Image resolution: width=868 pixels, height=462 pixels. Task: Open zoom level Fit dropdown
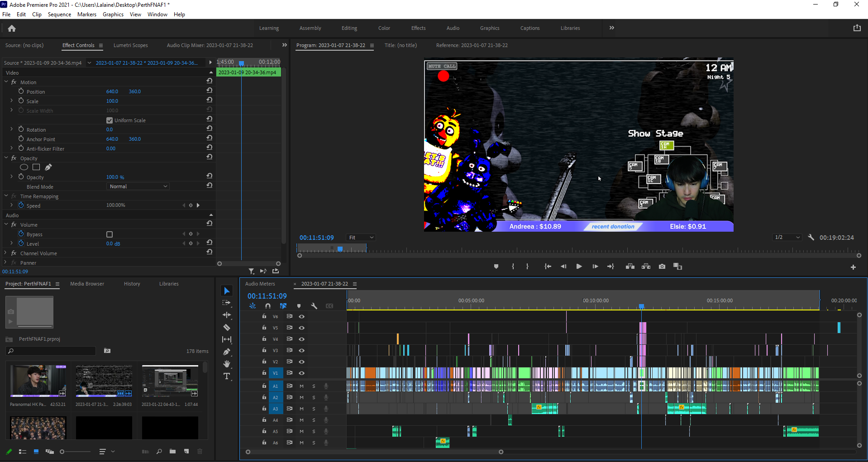pos(361,238)
